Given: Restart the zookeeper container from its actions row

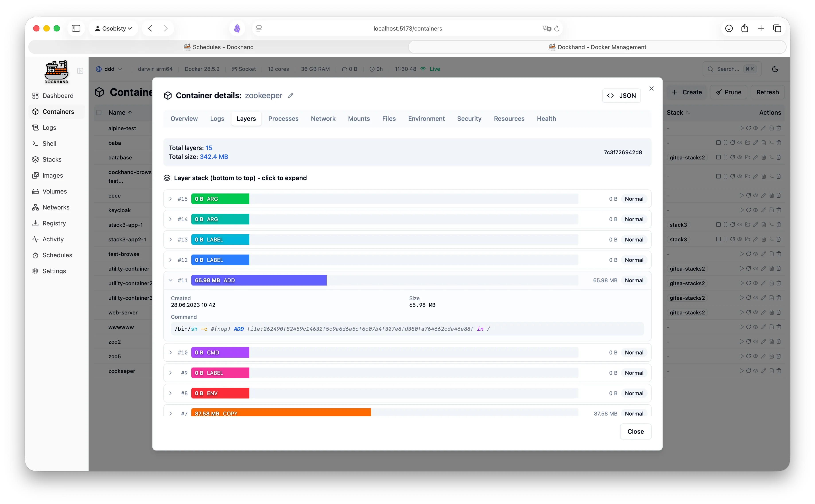Looking at the screenshot, I should point(749,371).
